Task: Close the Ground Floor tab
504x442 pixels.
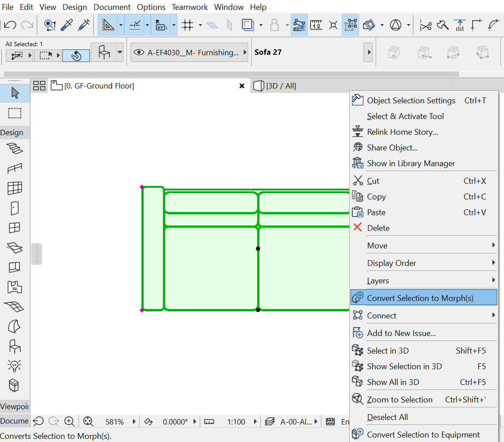Action: [x=242, y=86]
